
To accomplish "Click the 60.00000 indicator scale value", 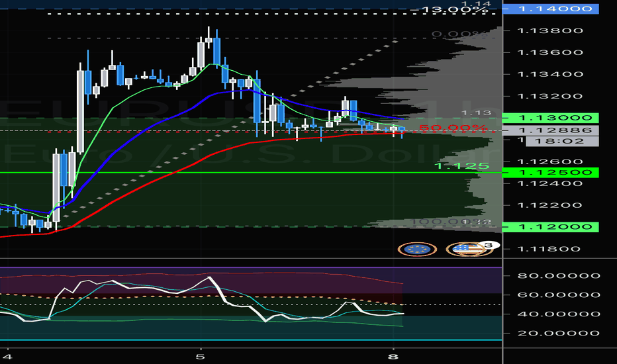I will point(559,295).
